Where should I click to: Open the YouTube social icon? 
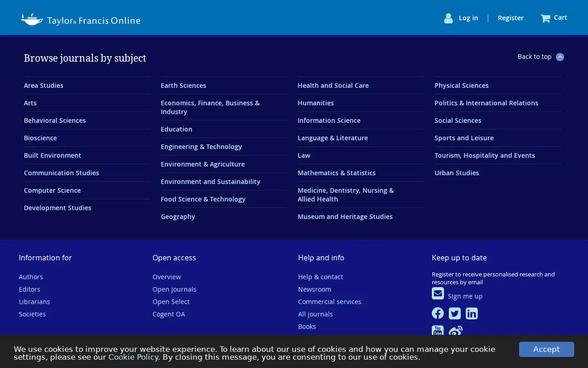pos(438,330)
